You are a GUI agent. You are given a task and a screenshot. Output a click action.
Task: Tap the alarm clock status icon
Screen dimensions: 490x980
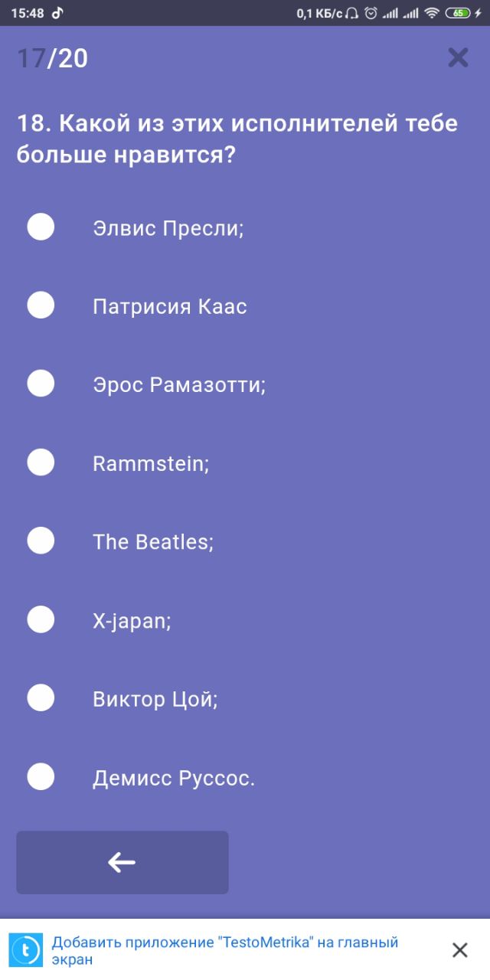click(x=371, y=13)
